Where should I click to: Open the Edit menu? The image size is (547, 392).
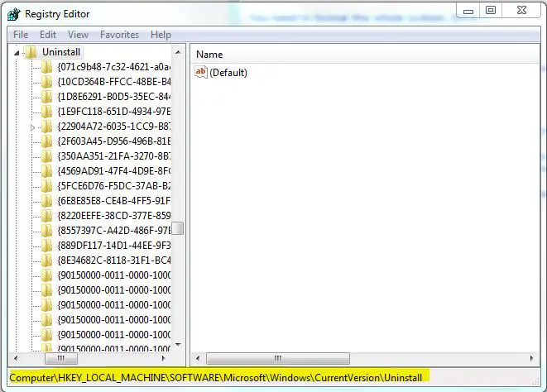pyautogui.click(x=48, y=35)
